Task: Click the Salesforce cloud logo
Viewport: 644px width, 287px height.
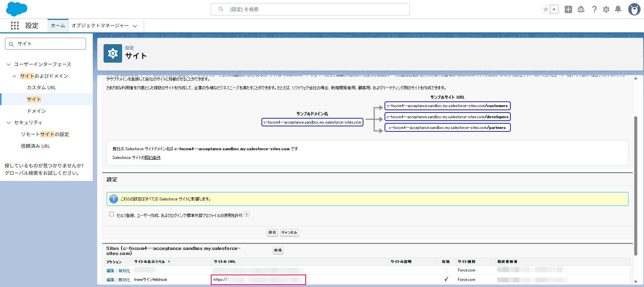Action: pos(17,9)
